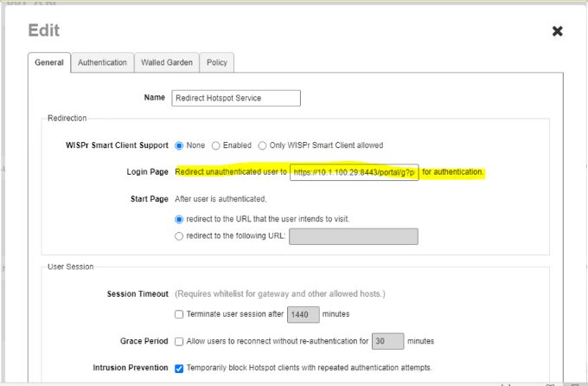This screenshot has height=386, width=588.
Task: Choose Enabled for WISPr Smart Client Support
Action: tap(216, 145)
